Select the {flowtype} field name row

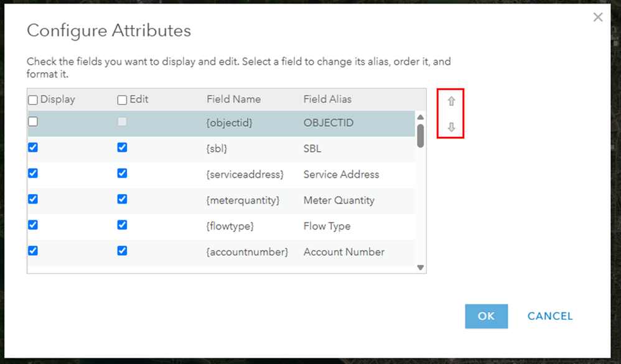point(230,226)
